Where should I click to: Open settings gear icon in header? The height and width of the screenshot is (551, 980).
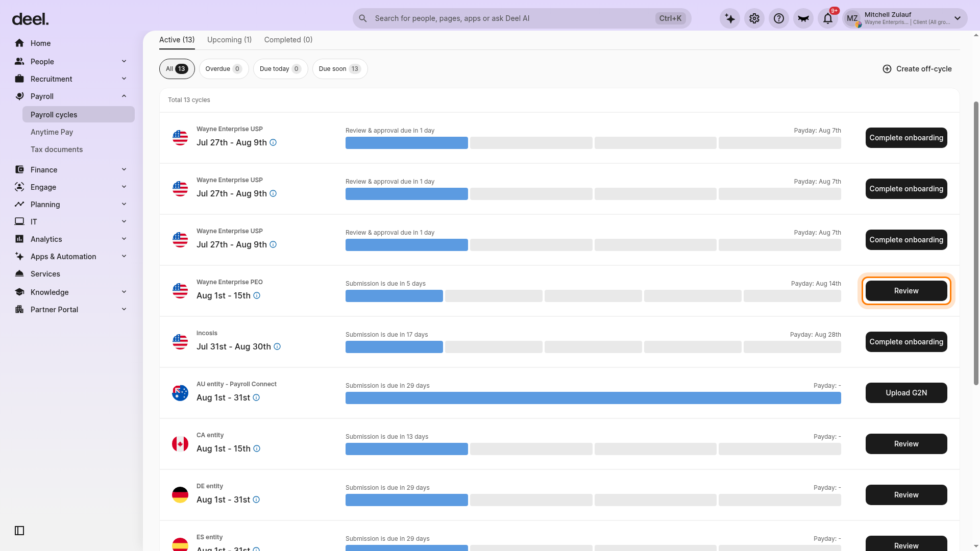click(754, 19)
